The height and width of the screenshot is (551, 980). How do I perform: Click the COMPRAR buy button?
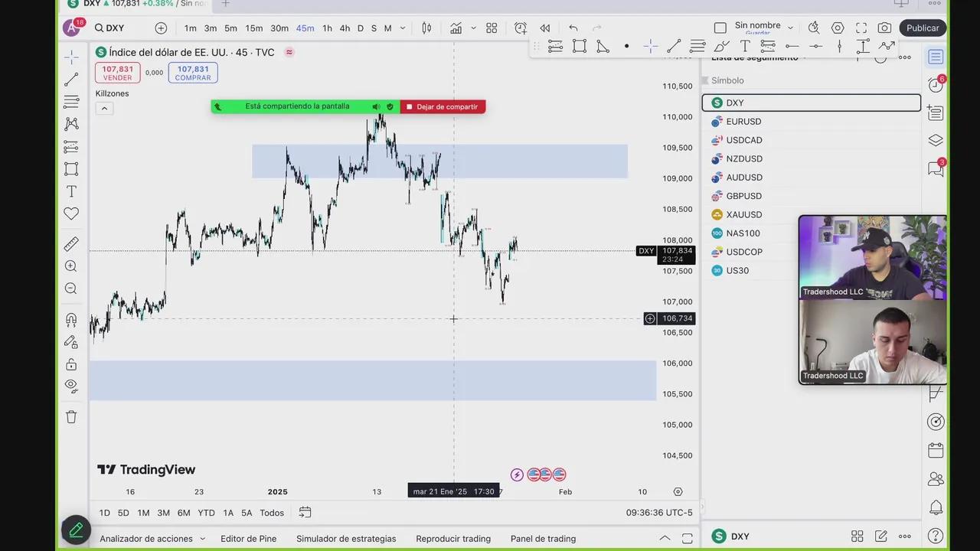coord(193,73)
